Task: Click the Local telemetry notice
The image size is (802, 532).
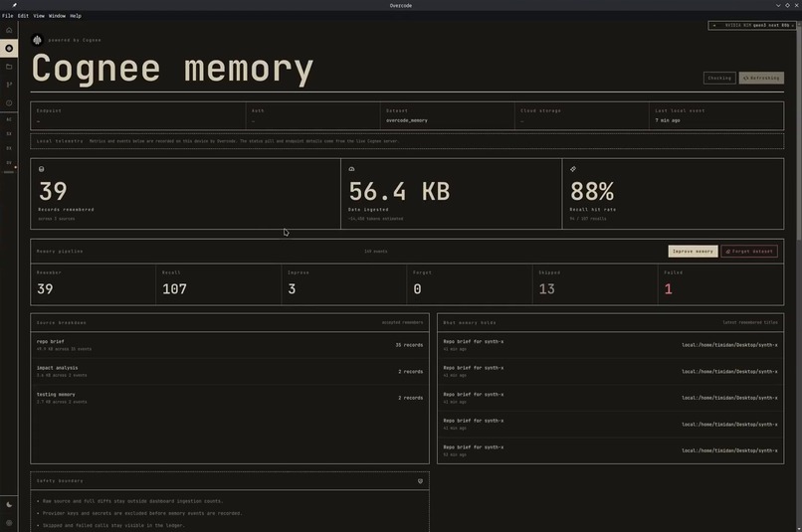Action: pyautogui.click(x=407, y=141)
